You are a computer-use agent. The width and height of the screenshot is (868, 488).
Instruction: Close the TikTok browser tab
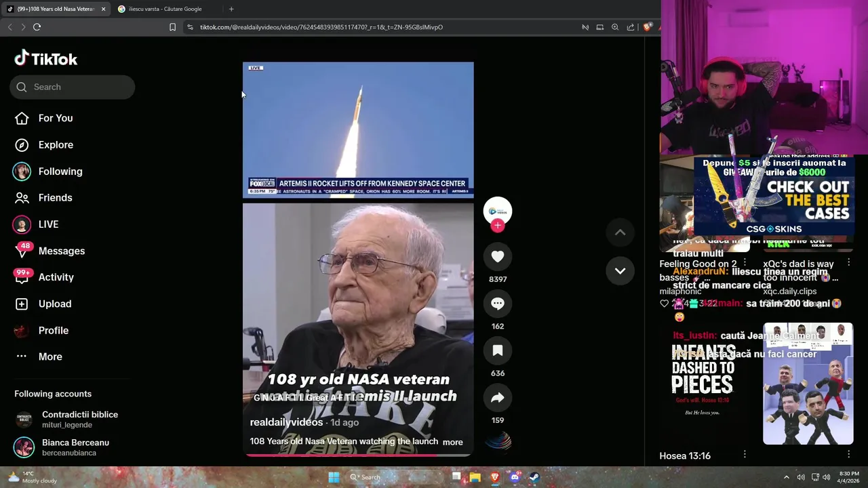pos(103,9)
